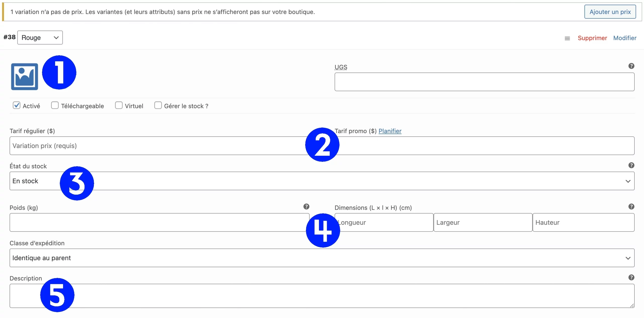This screenshot has height=318, width=644.
Task: Click the help icon for État du stock
Action: coord(631,165)
